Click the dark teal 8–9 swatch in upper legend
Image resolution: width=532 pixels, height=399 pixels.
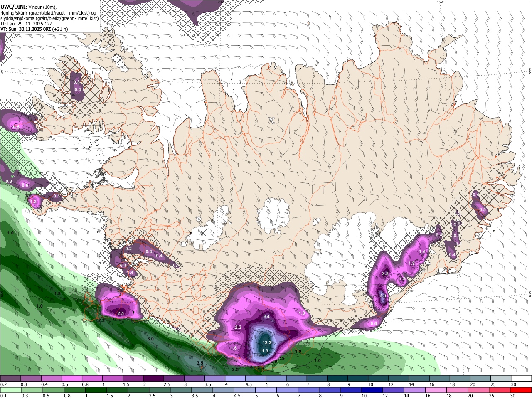(337, 379)
